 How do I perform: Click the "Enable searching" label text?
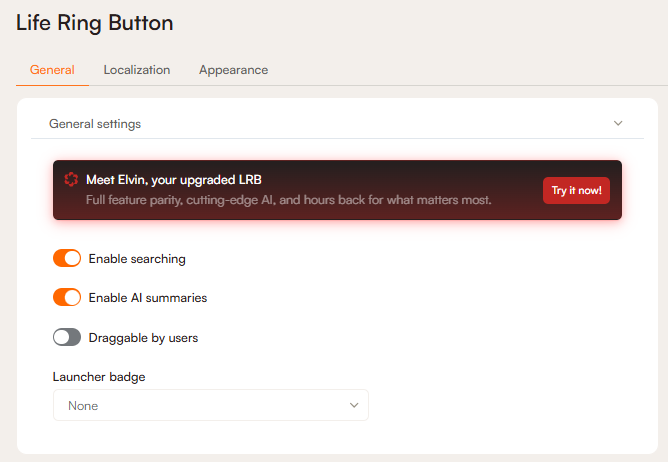click(x=137, y=259)
